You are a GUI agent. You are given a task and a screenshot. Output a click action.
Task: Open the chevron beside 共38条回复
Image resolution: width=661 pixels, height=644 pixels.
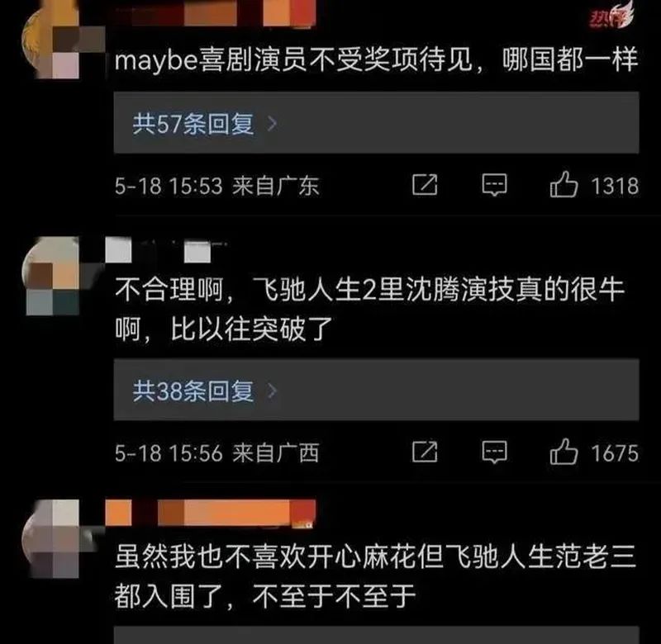273,391
